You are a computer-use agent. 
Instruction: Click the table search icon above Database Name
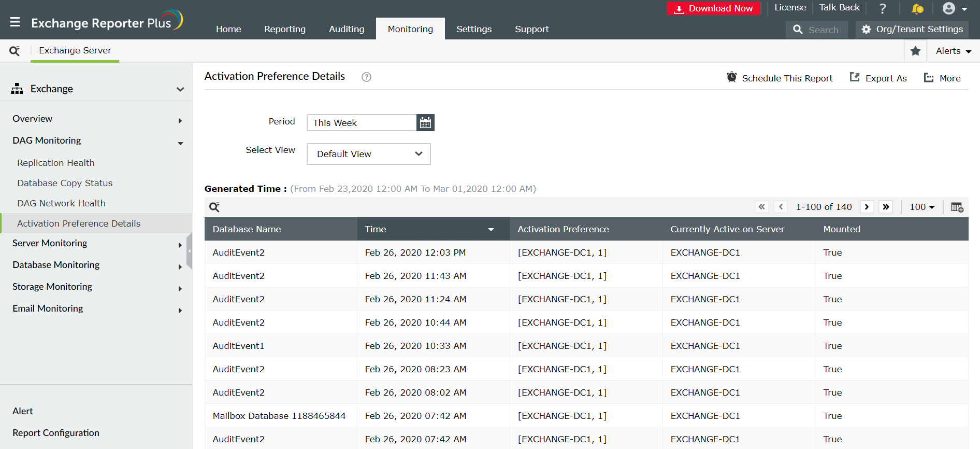[214, 207]
